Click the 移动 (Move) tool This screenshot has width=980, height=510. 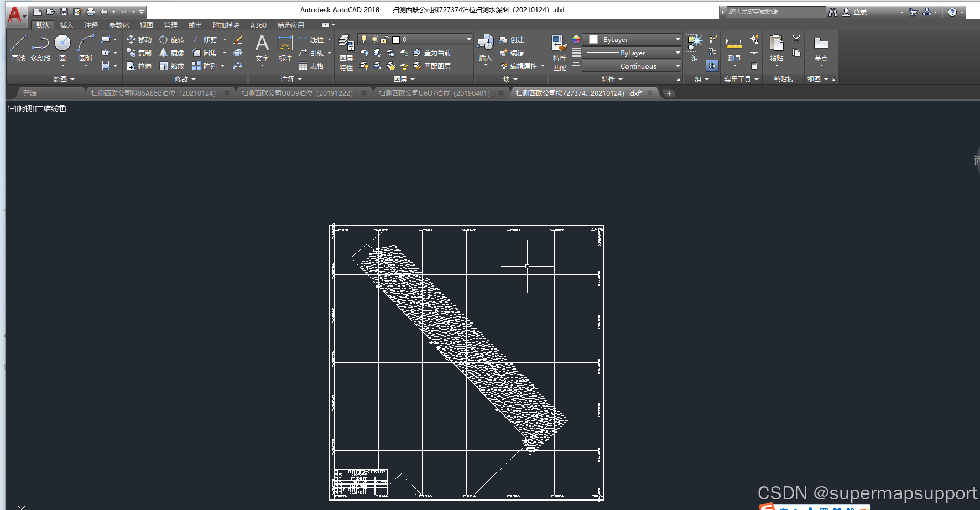point(139,39)
